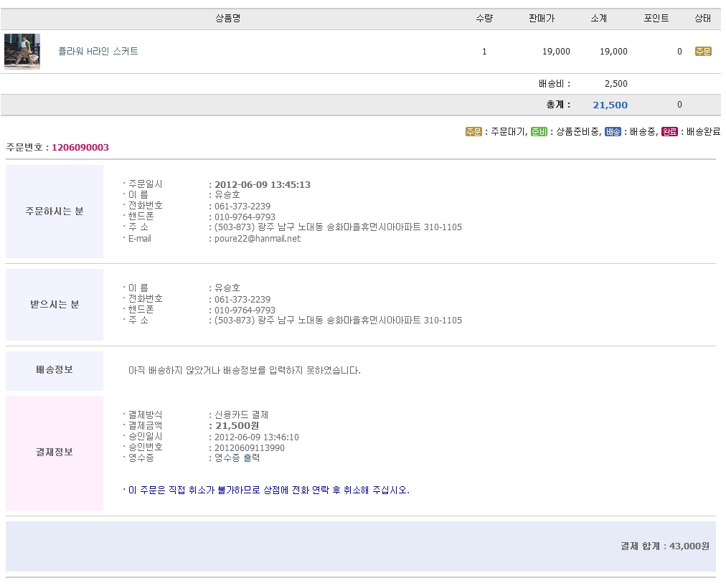Select the order number 1206090003
Screen dimensions: 726x588
80,148
